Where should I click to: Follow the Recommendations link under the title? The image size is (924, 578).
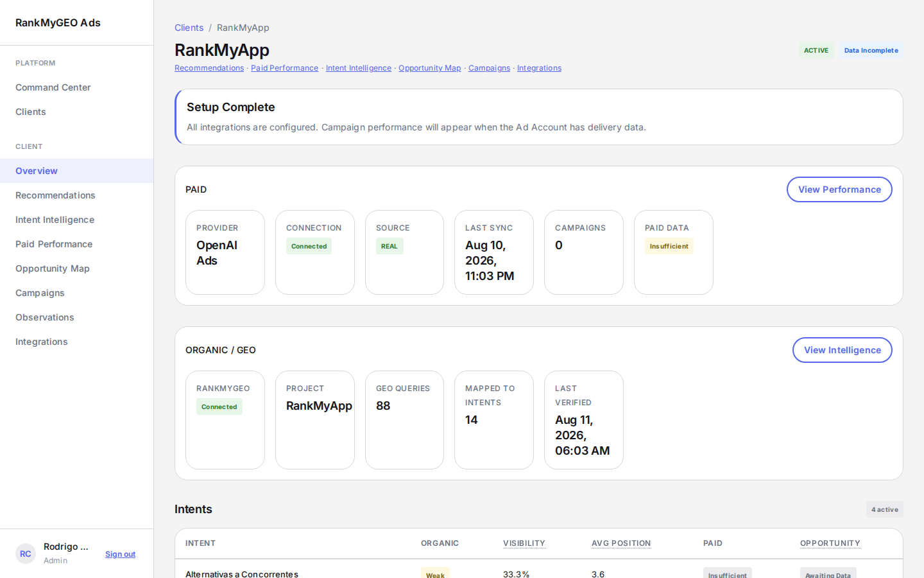point(209,68)
